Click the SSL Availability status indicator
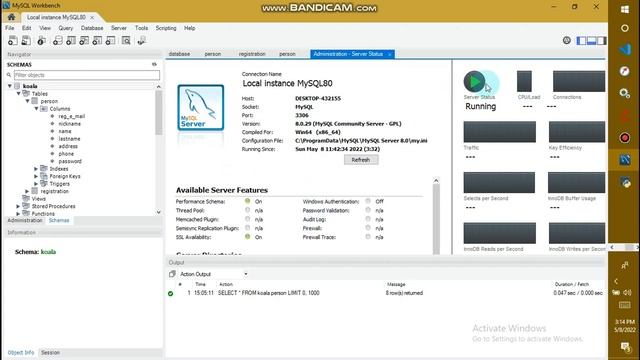The image size is (640, 360). pos(247,237)
